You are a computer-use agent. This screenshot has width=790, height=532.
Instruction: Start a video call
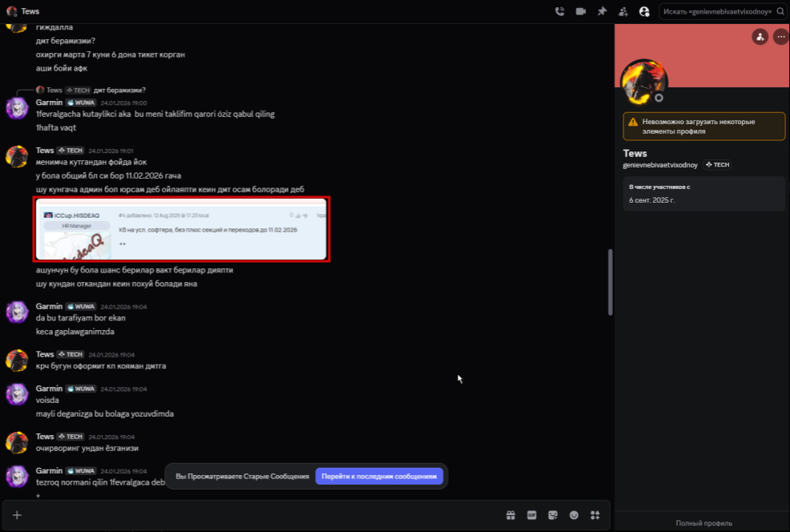580,11
